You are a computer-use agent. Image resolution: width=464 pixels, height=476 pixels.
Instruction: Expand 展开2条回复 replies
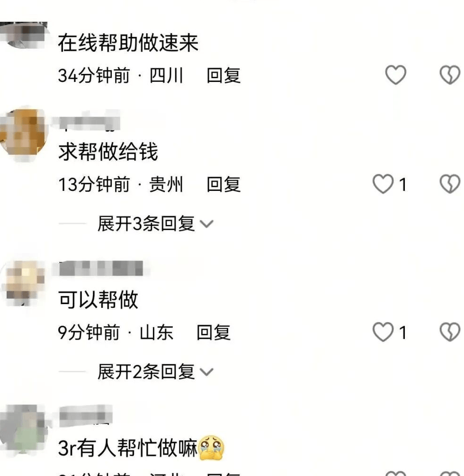pos(155,372)
